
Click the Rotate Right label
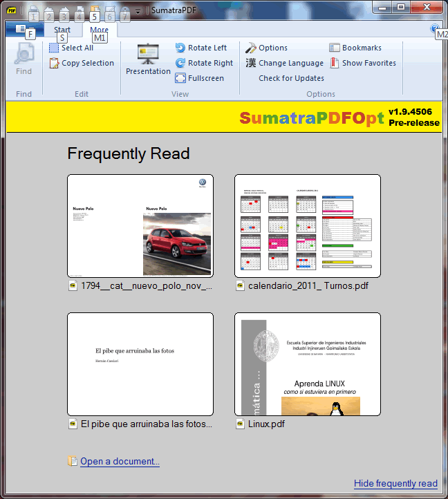tap(210, 63)
